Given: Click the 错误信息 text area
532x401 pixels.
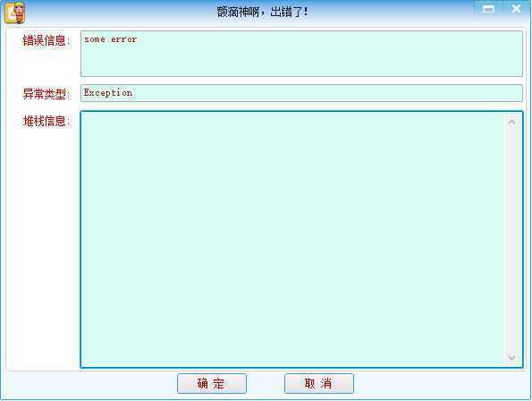Looking at the screenshot, I should point(301,54).
